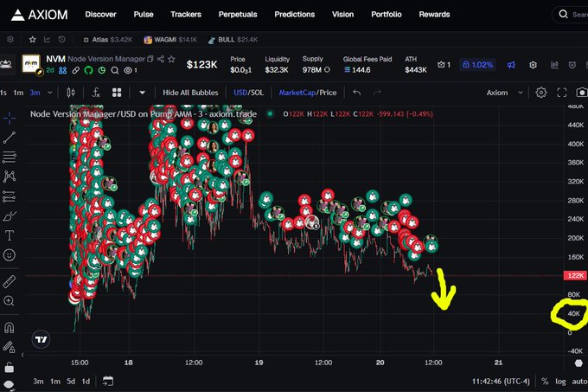Choose the XABCD pattern tool
The image size is (588, 392).
[x=10, y=177]
